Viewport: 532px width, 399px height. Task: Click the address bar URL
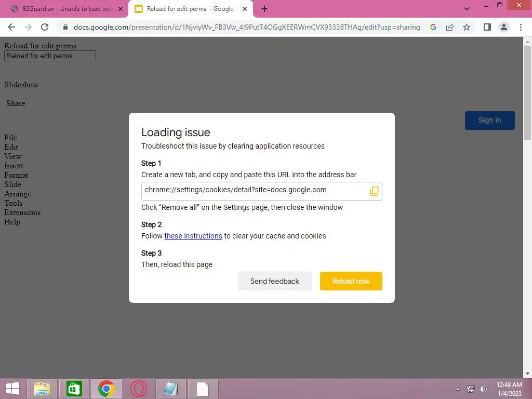click(x=247, y=27)
